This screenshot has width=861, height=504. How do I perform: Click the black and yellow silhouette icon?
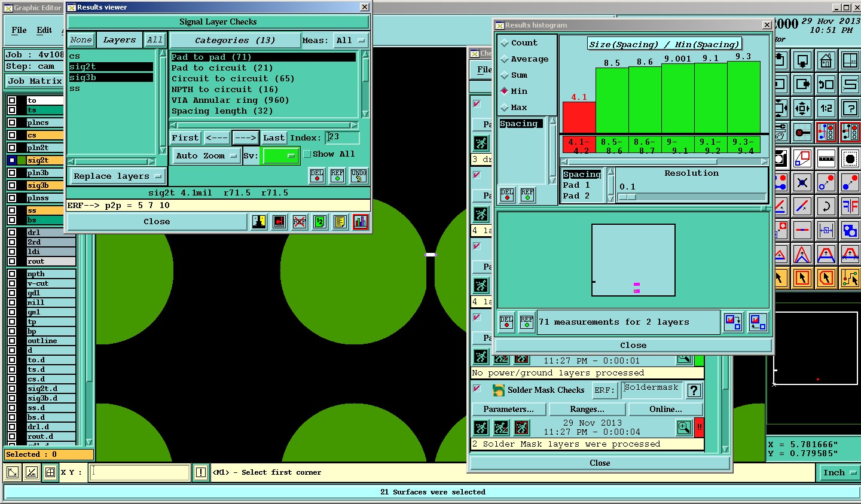click(x=259, y=222)
